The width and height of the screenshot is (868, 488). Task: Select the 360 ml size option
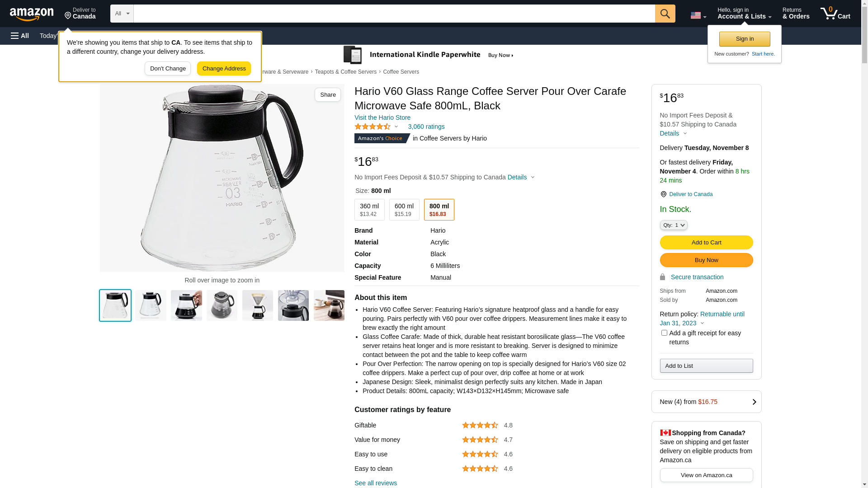369,210
